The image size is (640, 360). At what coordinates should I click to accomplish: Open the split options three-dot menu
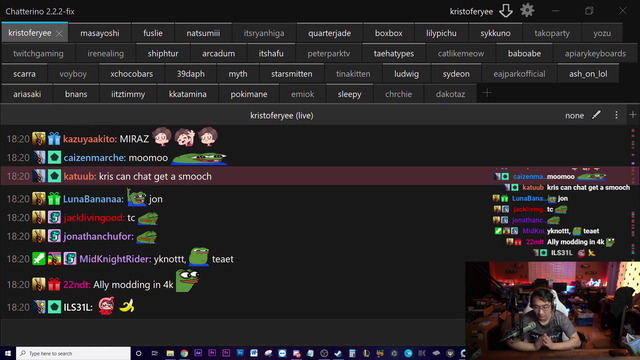tap(616, 116)
